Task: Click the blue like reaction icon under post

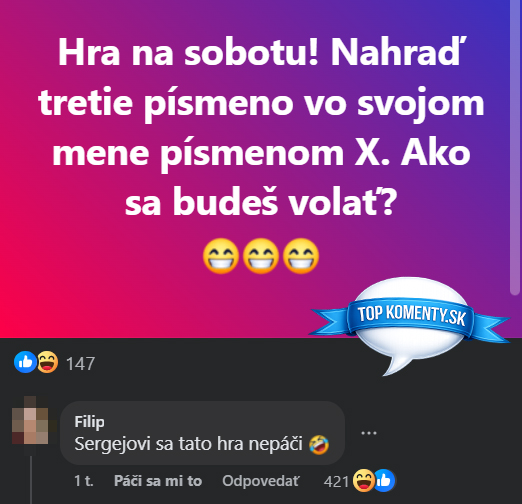Action: [25, 362]
